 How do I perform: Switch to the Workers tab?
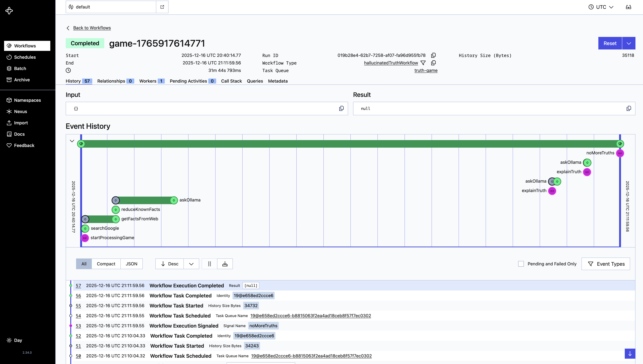coord(152,81)
